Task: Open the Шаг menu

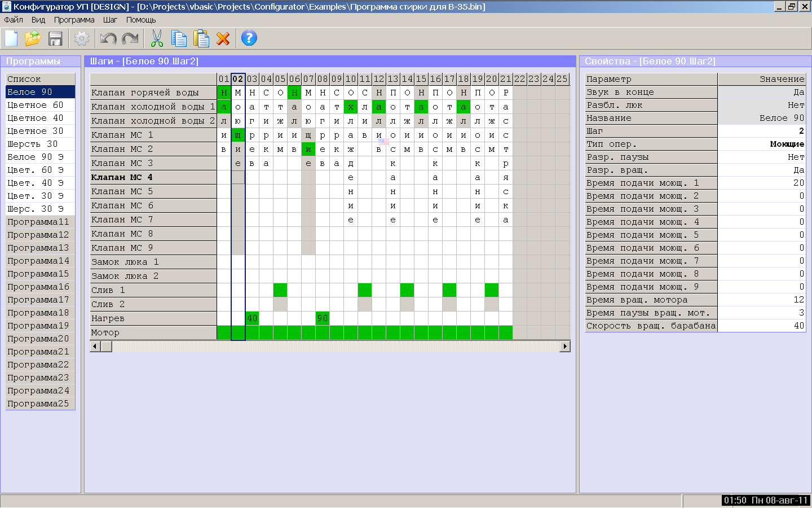Action: click(110, 20)
